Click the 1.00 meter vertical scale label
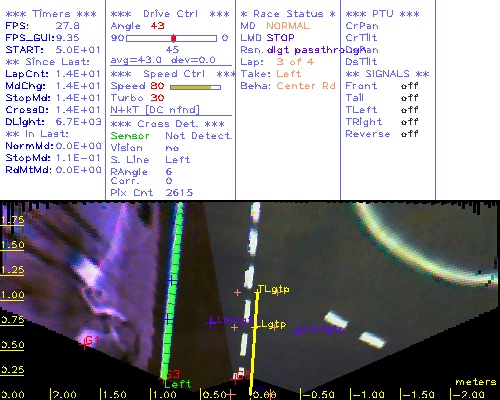Image resolution: width=500 pixels, height=400 pixels. [12, 295]
